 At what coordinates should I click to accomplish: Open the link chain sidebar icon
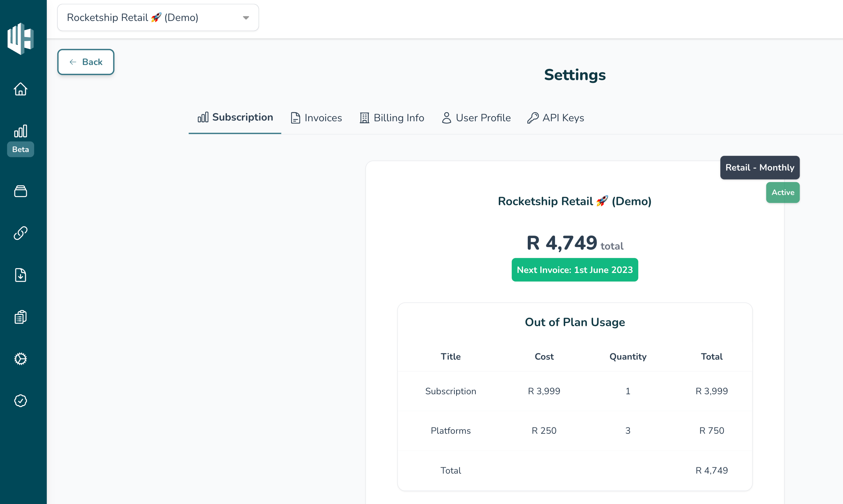point(20,233)
